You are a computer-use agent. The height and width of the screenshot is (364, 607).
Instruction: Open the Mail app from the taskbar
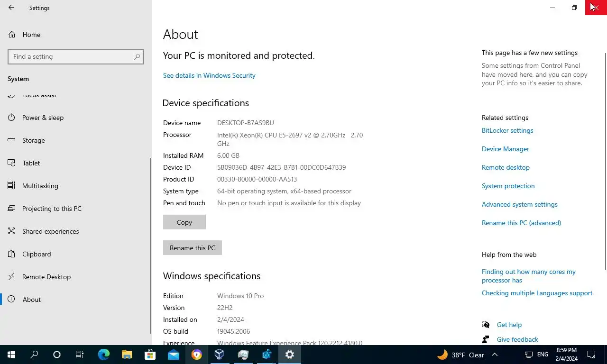tap(173, 355)
